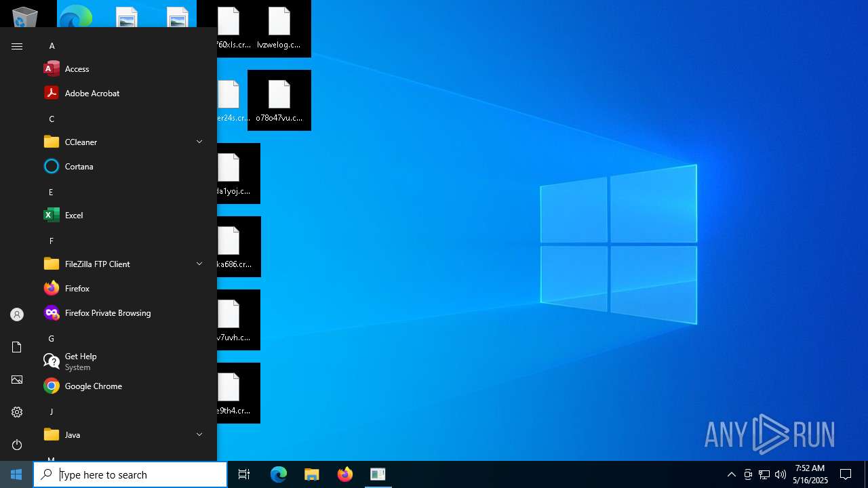
Task: Open Documents from Start sidebar
Action: [17, 347]
